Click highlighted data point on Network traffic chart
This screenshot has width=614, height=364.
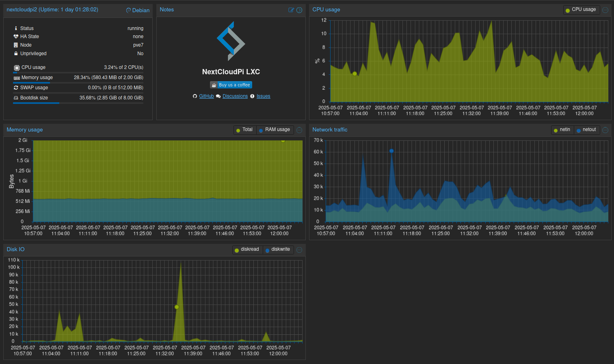tap(391, 151)
